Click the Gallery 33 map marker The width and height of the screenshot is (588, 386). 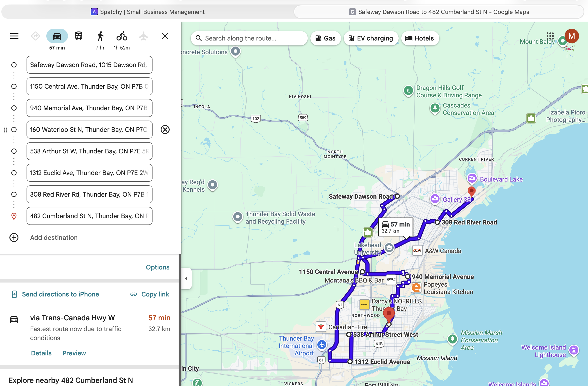pos(435,199)
